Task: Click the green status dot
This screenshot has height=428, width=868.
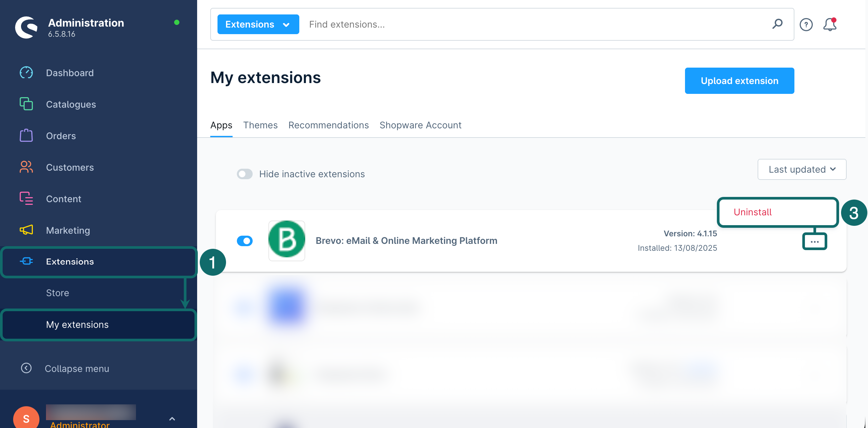Action: coord(176,22)
